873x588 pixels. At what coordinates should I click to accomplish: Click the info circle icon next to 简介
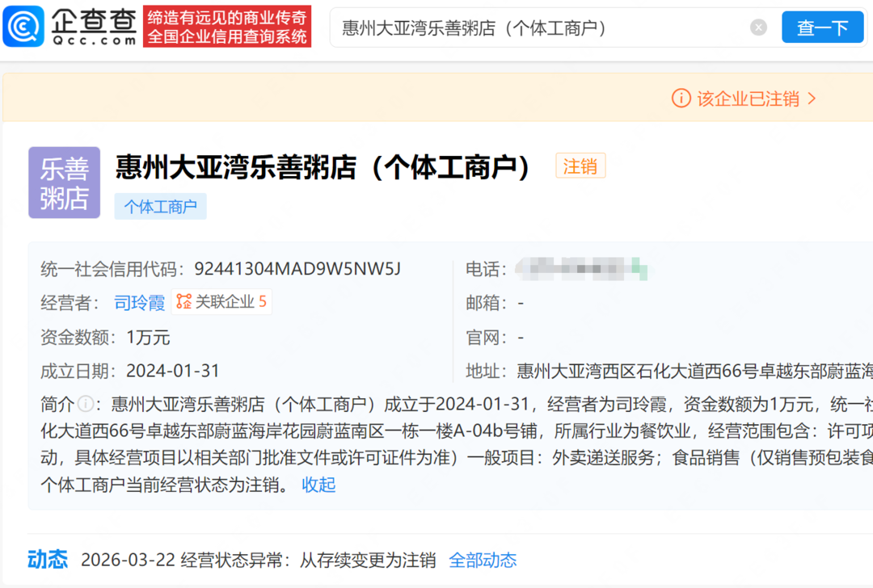(86, 404)
